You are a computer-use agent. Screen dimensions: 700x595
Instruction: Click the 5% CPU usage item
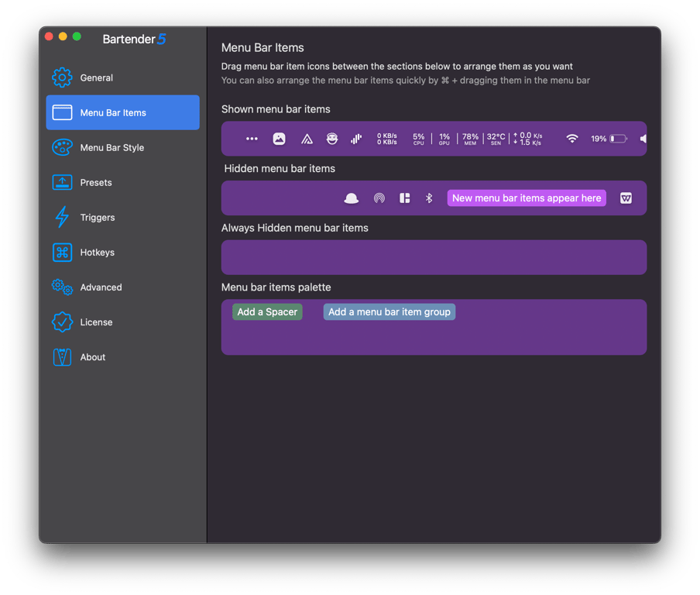[419, 139]
